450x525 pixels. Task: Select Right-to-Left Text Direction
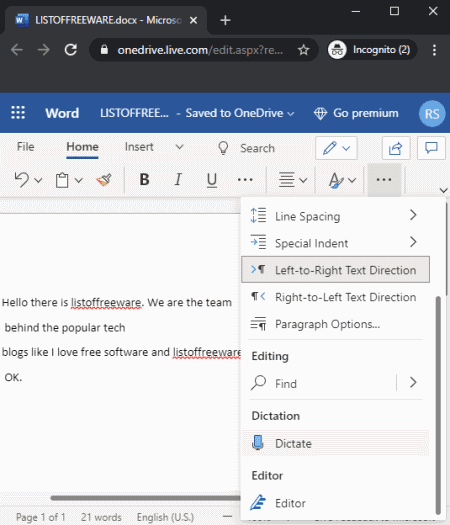[x=335, y=297]
